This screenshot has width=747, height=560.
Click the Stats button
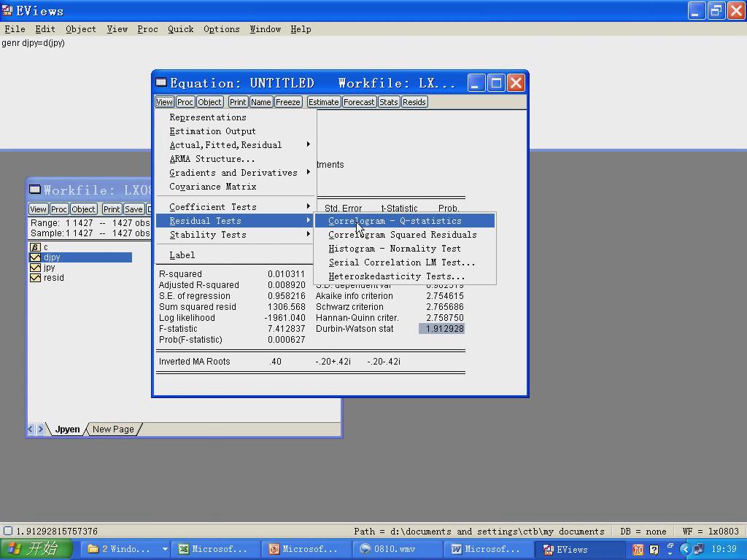[389, 102]
